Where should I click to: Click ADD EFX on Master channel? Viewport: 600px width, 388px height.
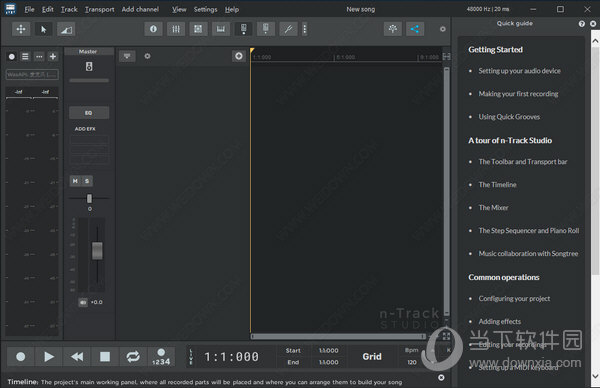click(x=85, y=129)
